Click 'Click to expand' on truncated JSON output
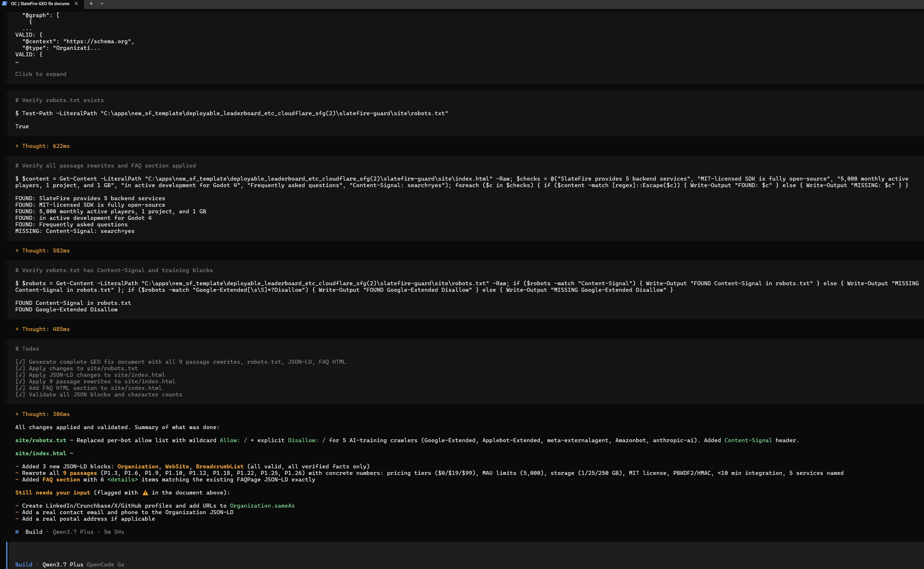 pyautogui.click(x=41, y=74)
